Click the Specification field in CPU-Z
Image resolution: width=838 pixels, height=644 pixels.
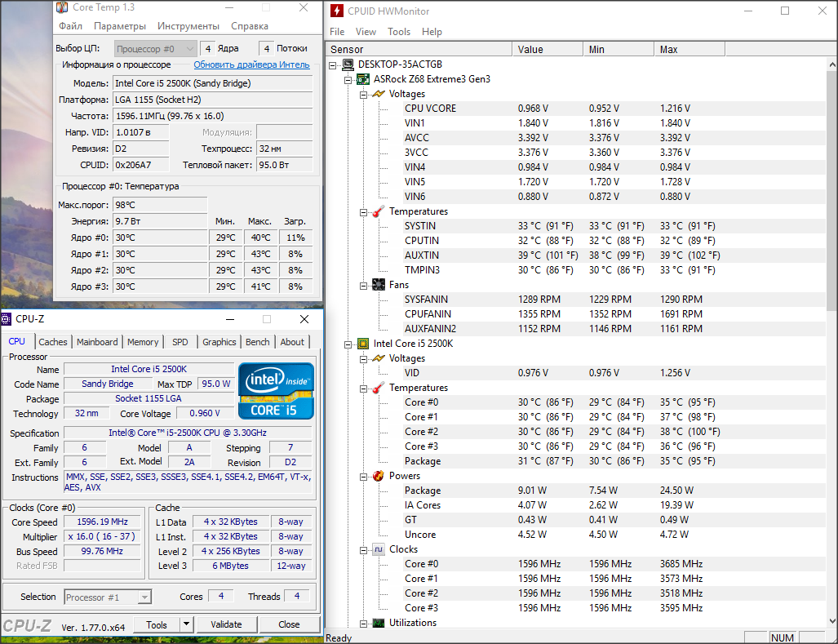(188, 433)
